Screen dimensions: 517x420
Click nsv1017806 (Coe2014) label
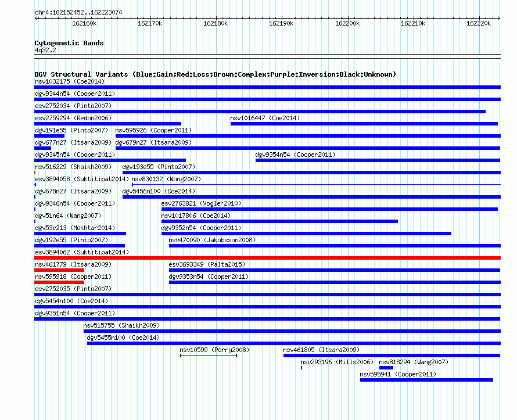[x=196, y=216]
